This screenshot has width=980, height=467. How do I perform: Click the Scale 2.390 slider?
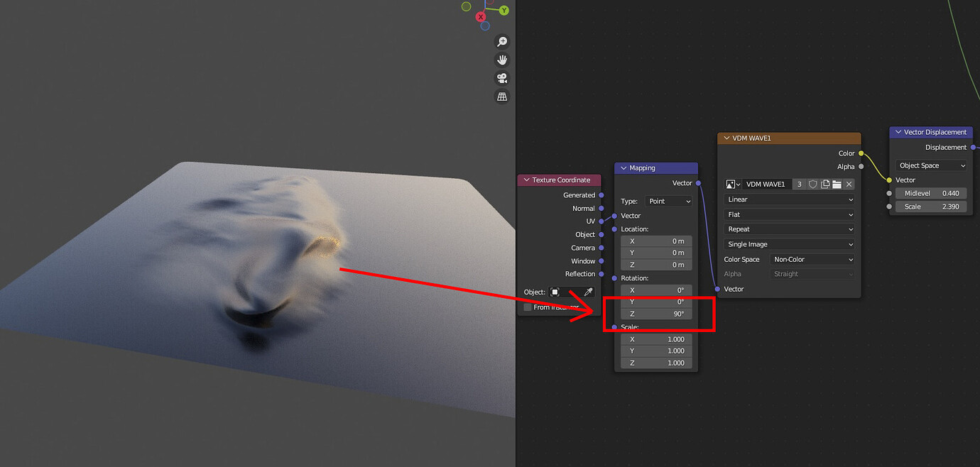pyautogui.click(x=931, y=207)
